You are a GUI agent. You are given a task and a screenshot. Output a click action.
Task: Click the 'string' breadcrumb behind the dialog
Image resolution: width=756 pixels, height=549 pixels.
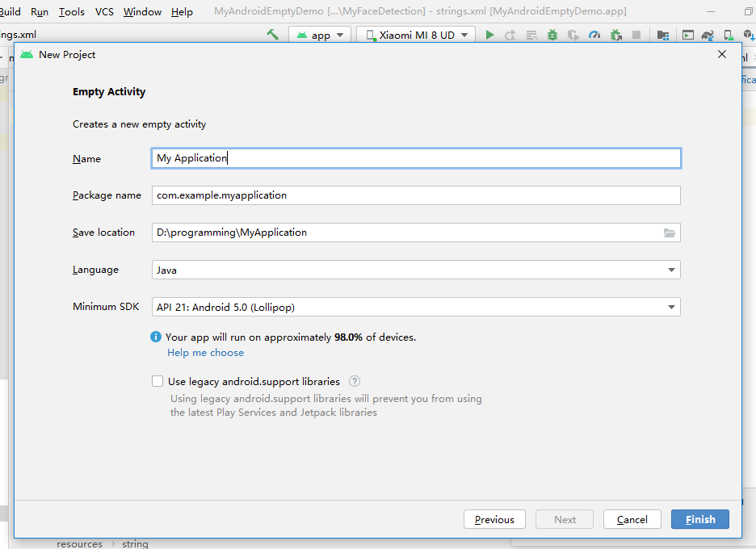tap(135, 543)
